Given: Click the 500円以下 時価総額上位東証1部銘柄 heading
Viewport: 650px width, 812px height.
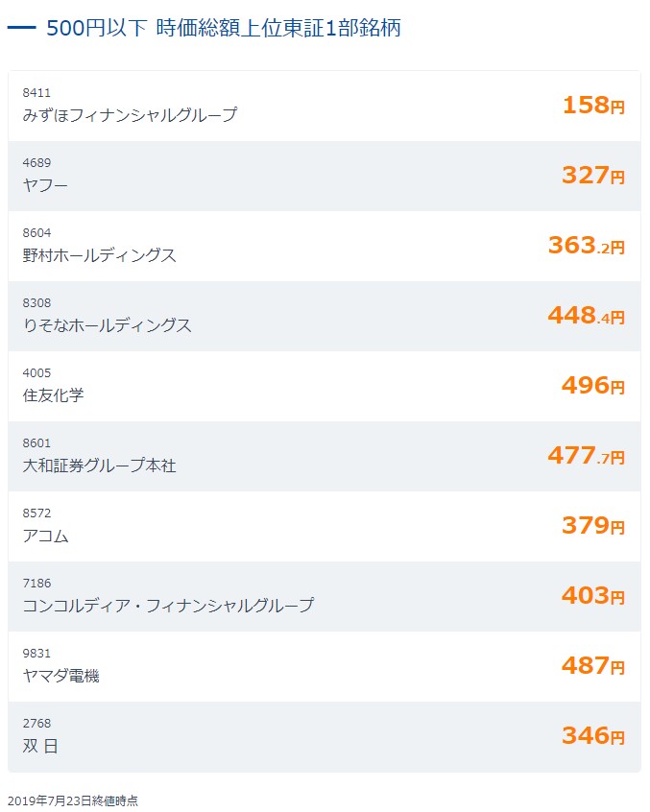Looking at the screenshot, I should [223, 28].
